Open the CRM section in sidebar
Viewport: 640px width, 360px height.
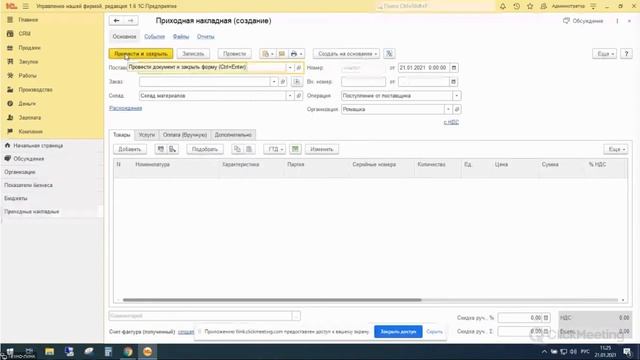click(24, 33)
